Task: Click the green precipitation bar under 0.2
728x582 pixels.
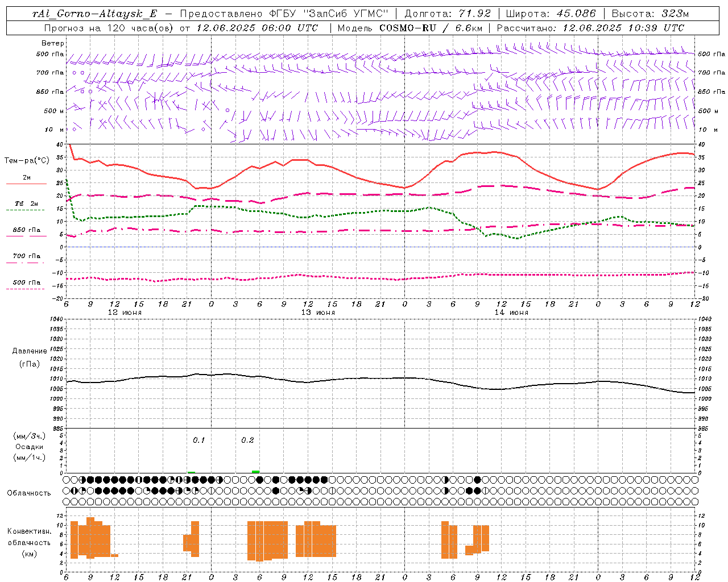Action: [x=256, y=471]
